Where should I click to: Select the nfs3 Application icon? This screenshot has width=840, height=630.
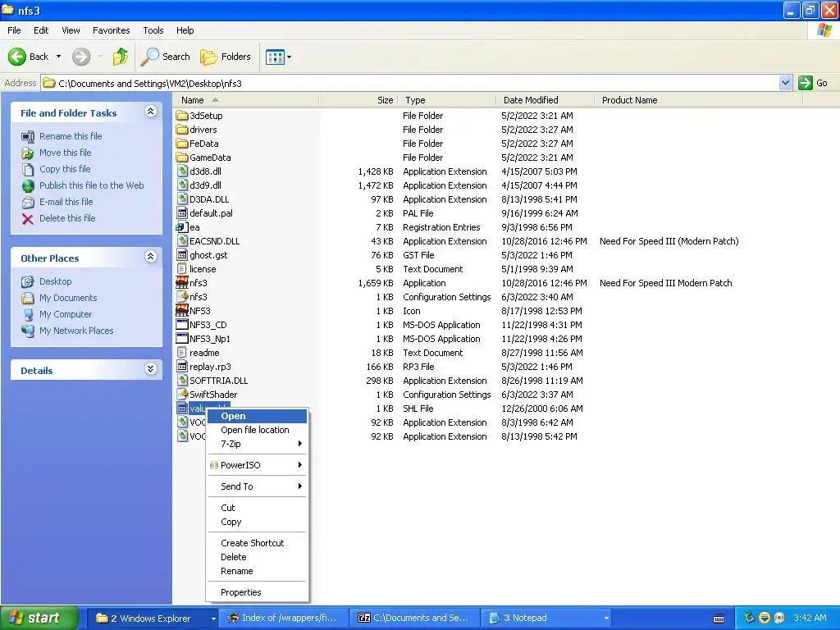click(x=182, y=282)
